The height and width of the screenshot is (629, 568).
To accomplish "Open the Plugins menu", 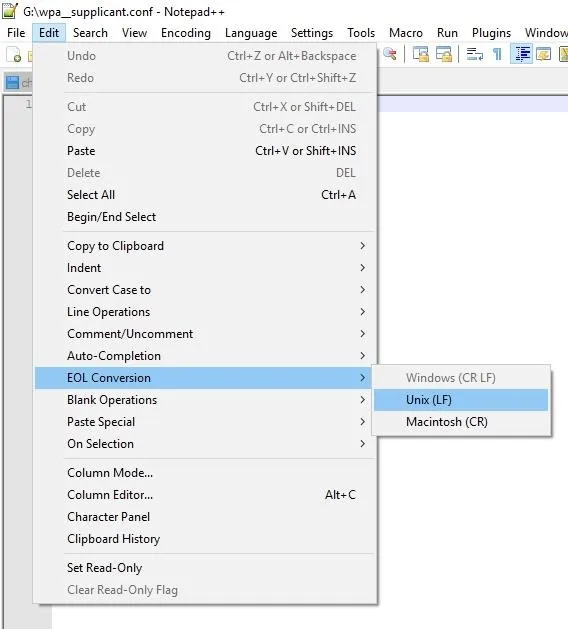I will [x=491, y=33].
